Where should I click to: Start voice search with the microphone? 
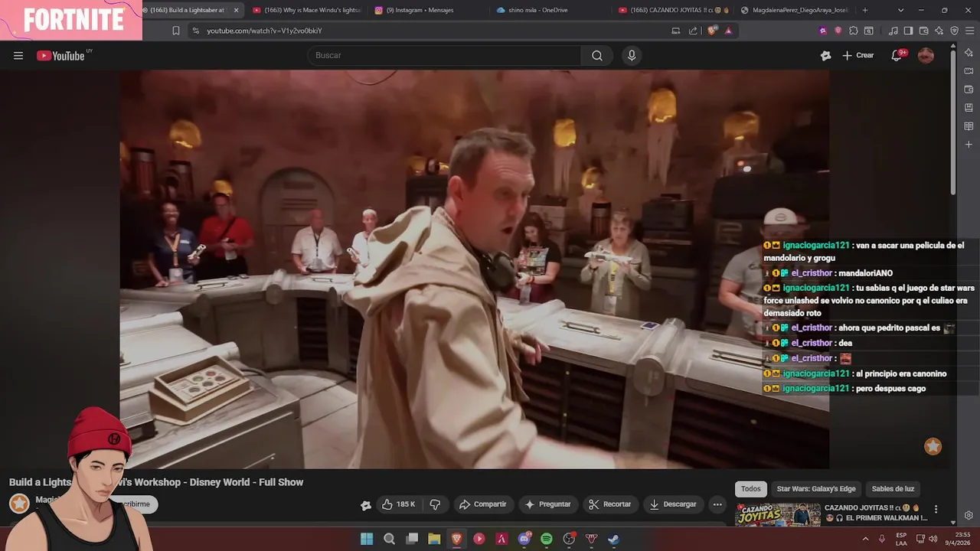pos(632,55)
